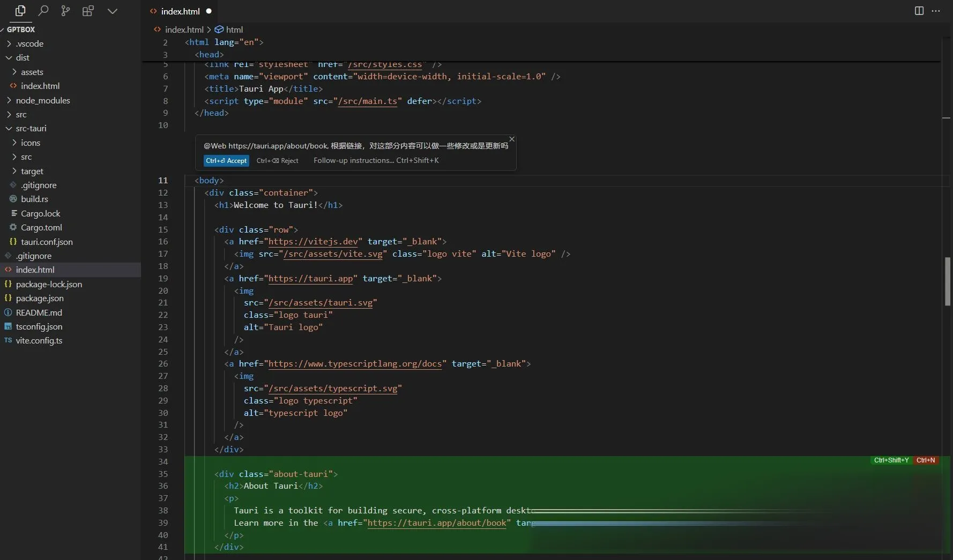Viewport: 953px width, 560px height.
Task: Open the tauri.conf.json file
Action: [x=47, y=242]
